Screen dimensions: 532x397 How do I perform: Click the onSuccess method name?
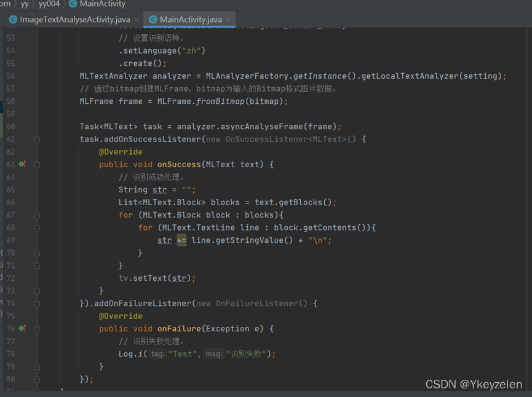tap(179, 165)
